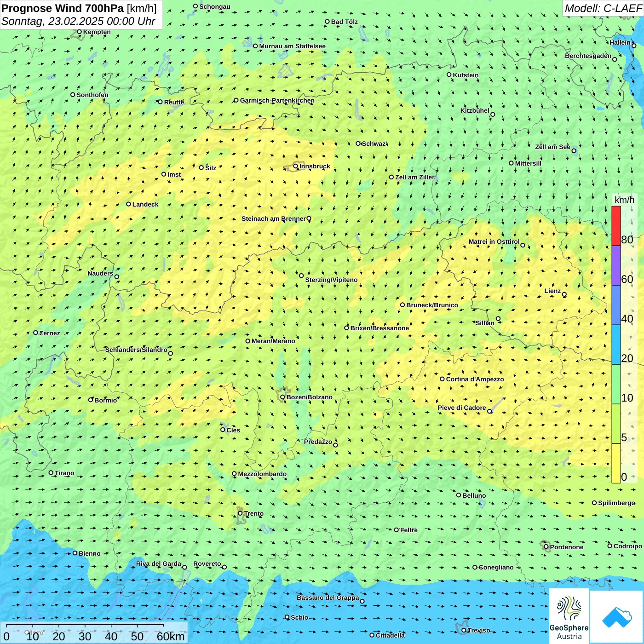This screenshot has height=644, width=644.
Task: Click the Cortina d'Ampezzo marker
Action: click(x=442, y=379)
